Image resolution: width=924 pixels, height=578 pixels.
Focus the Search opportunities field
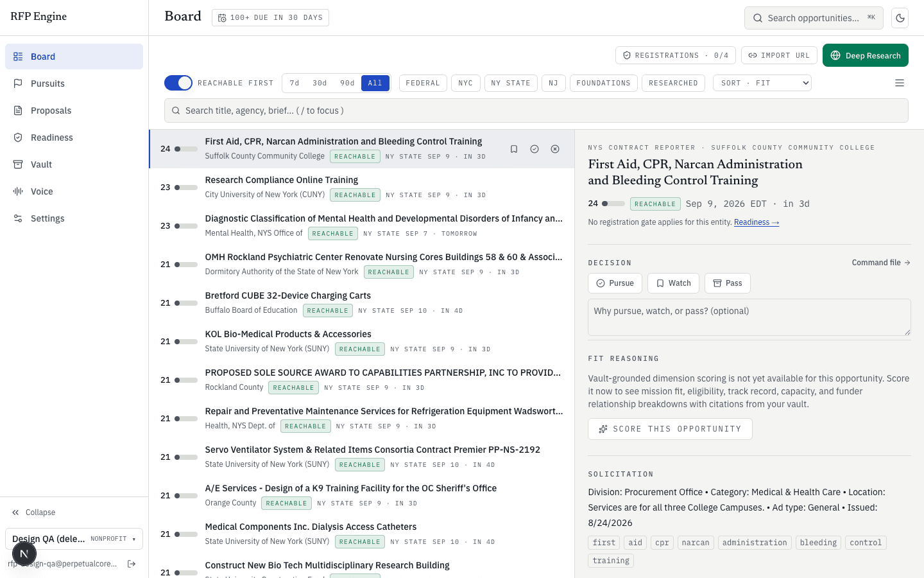(x=814, y=18)
